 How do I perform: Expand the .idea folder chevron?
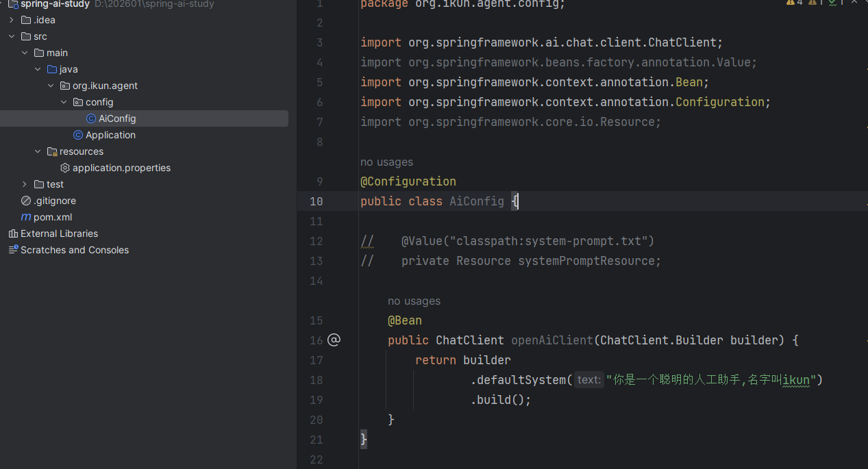click(12, 20)
